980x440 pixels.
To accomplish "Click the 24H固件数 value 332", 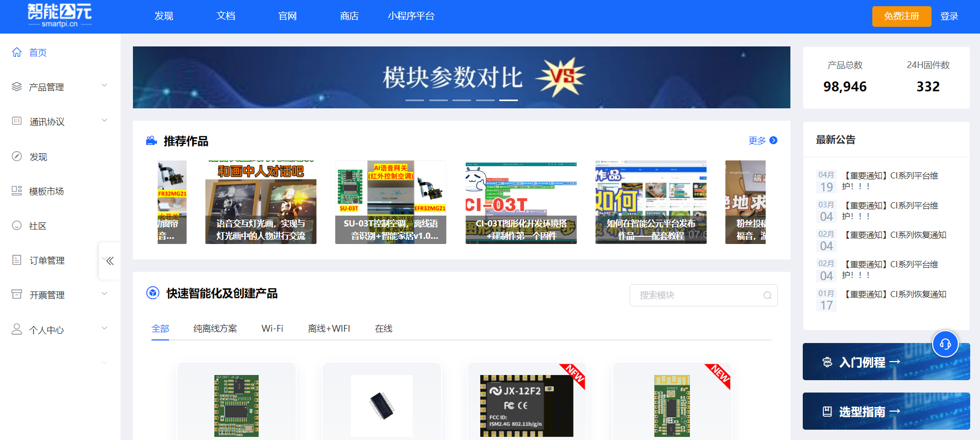I will (928, 87).
